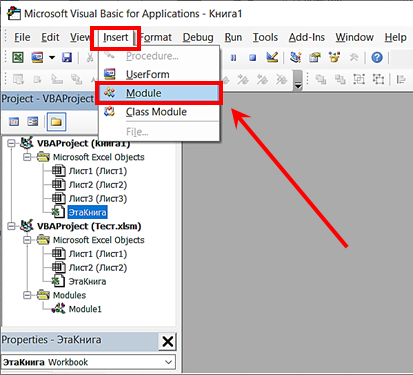The image size is (413, 375).
Task: Collapse the VBAProject (Книга1) tree node
Action: [x=12, y=143]
